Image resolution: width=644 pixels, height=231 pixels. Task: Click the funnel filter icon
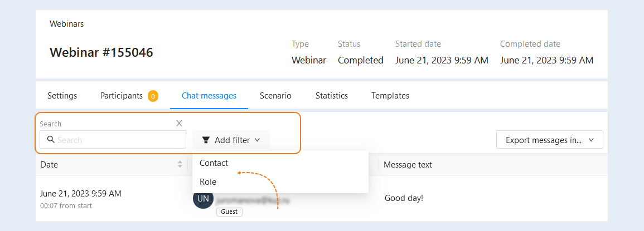tap(206, 140)
